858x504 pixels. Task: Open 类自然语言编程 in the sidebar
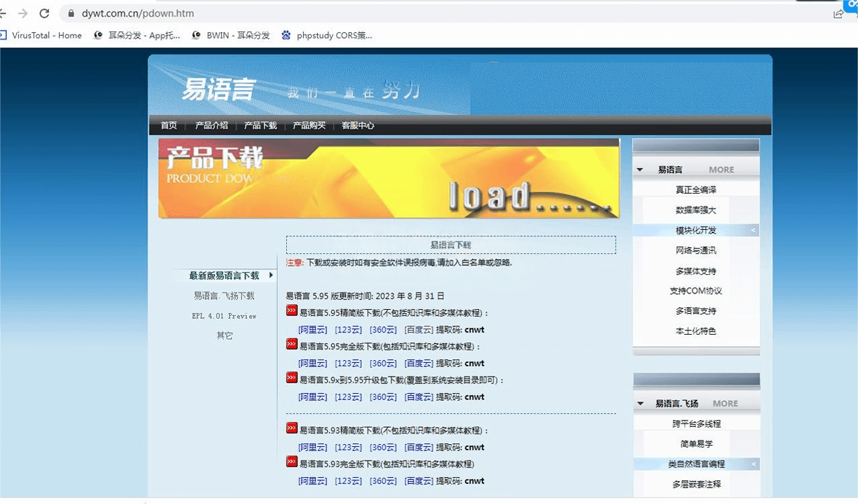click(697, 464)
